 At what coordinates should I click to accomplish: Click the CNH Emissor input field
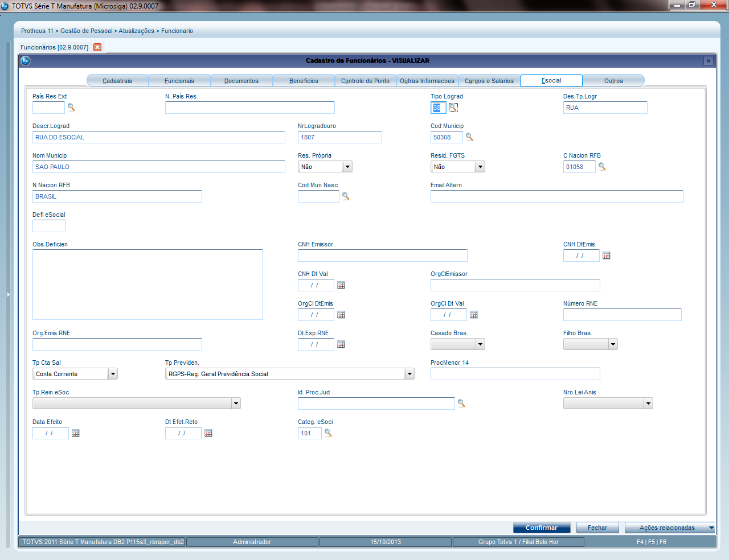(x=383, y=256)
